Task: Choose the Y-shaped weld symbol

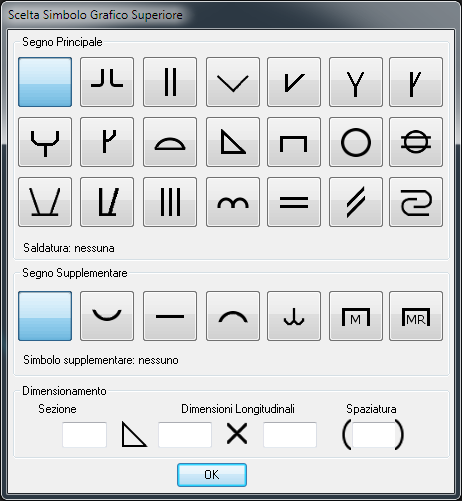Action: (356, 82)
